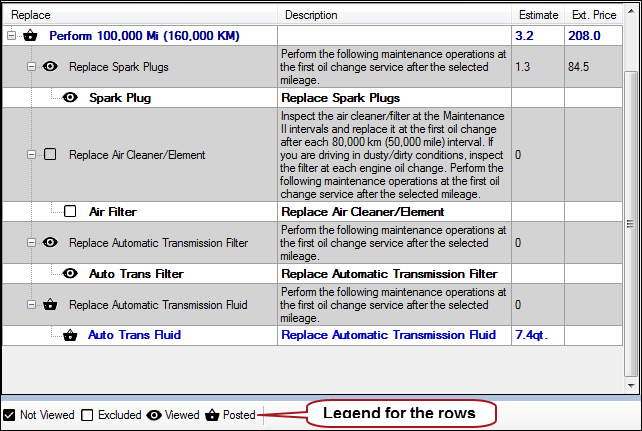This screenshot has height=431, width=642.
Task: Click the basket icon beside Auto Trans Fluid
Action: (70, 335)
